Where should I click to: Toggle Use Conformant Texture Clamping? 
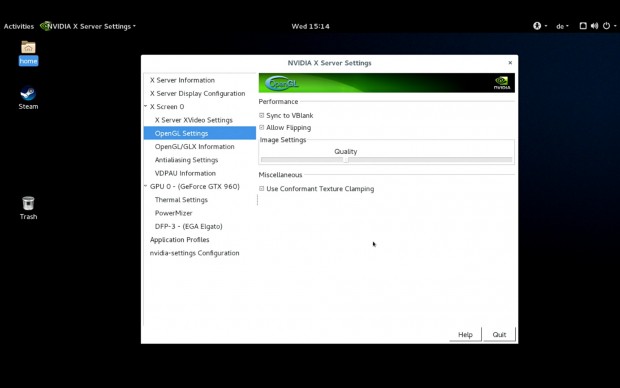[x=261, y=189]
